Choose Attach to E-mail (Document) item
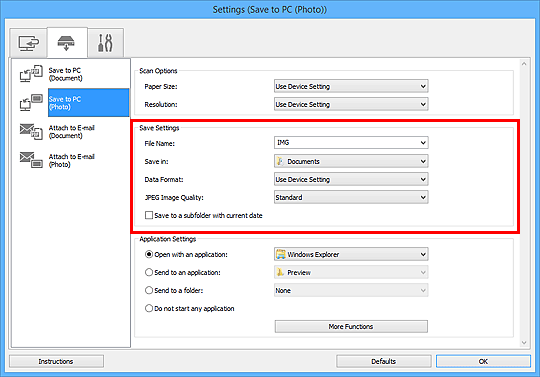This screenshot has height=377, width=540. (x=71, y=132)
